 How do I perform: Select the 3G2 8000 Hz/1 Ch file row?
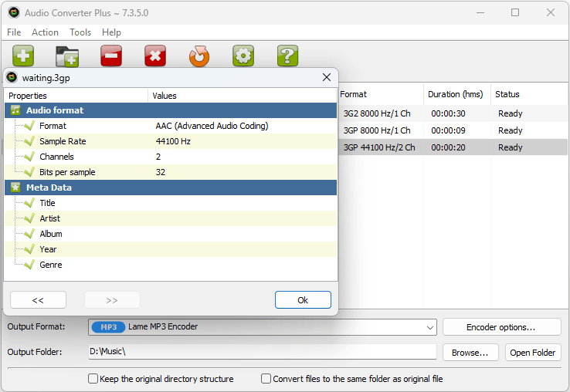(x=453, y=113)
